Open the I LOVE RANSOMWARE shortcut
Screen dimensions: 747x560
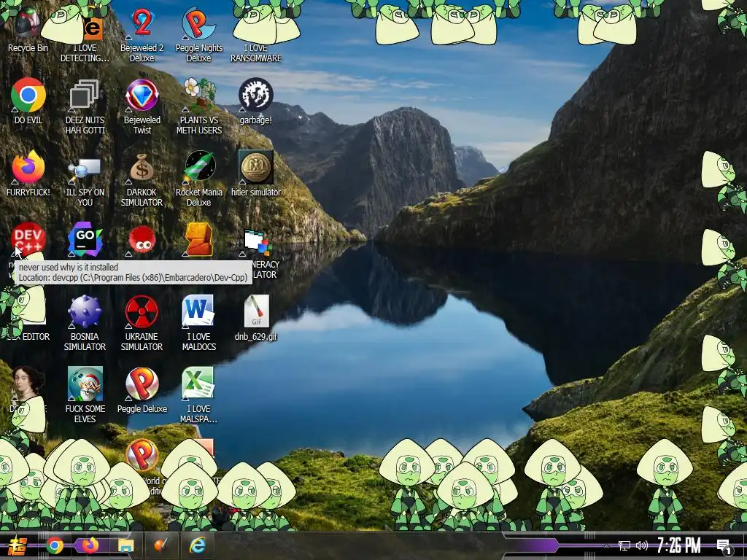click(256, 52)
